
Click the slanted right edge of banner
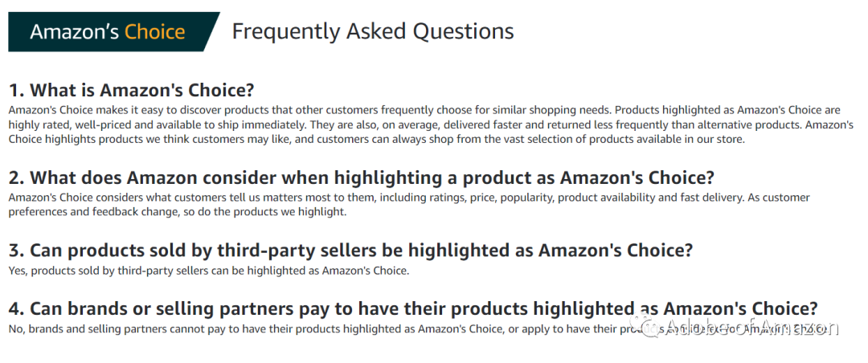(211, 31)
